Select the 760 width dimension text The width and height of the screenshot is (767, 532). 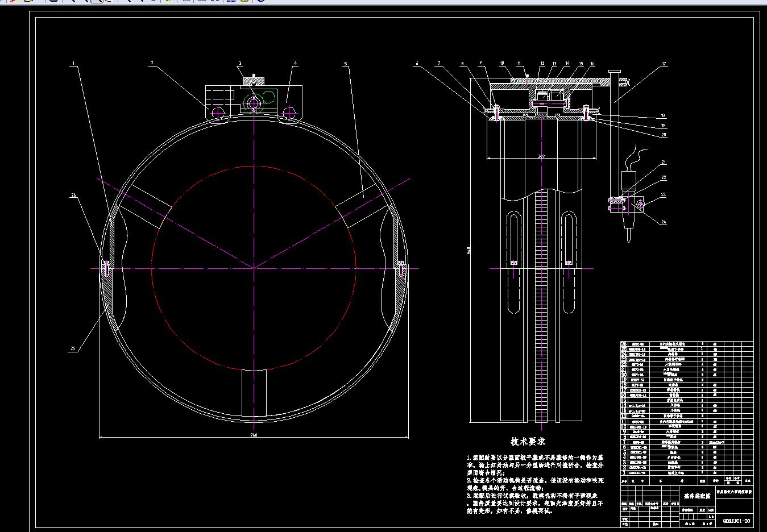tap(254, 435)
